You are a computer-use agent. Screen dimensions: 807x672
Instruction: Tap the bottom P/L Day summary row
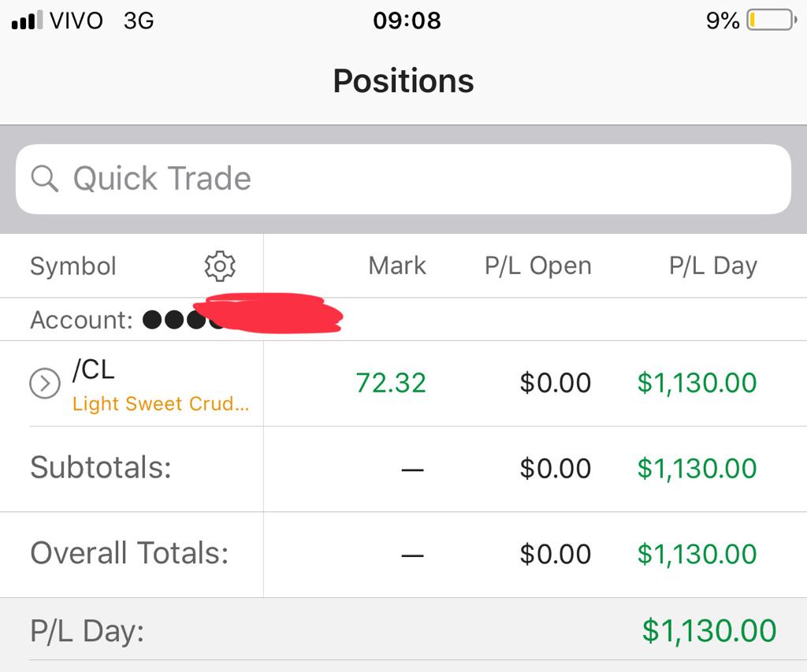tap(403, 629)
